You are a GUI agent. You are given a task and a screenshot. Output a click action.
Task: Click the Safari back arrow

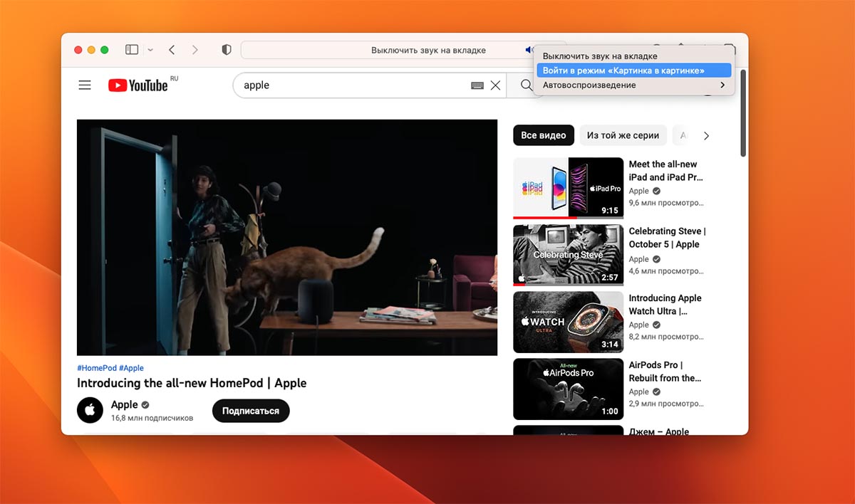pos(172,50)
